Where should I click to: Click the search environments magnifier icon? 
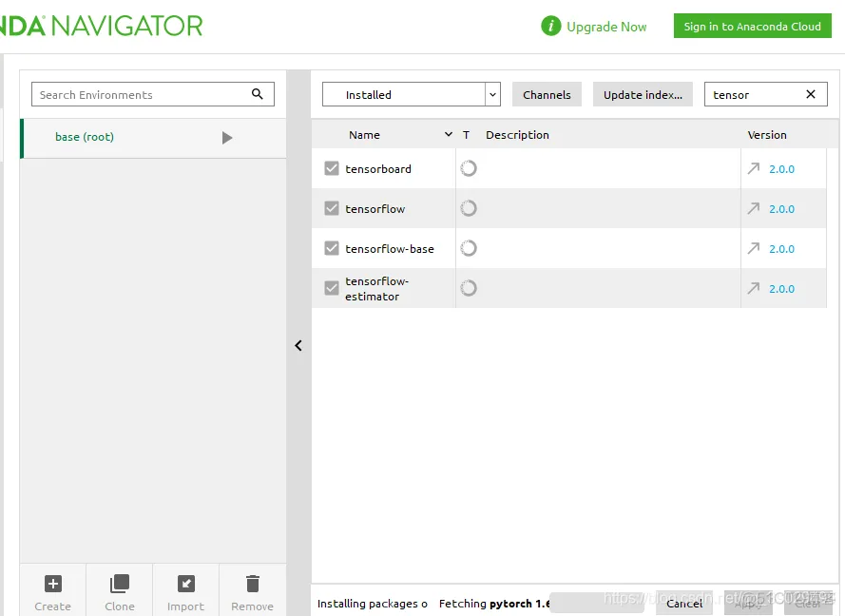257,94
